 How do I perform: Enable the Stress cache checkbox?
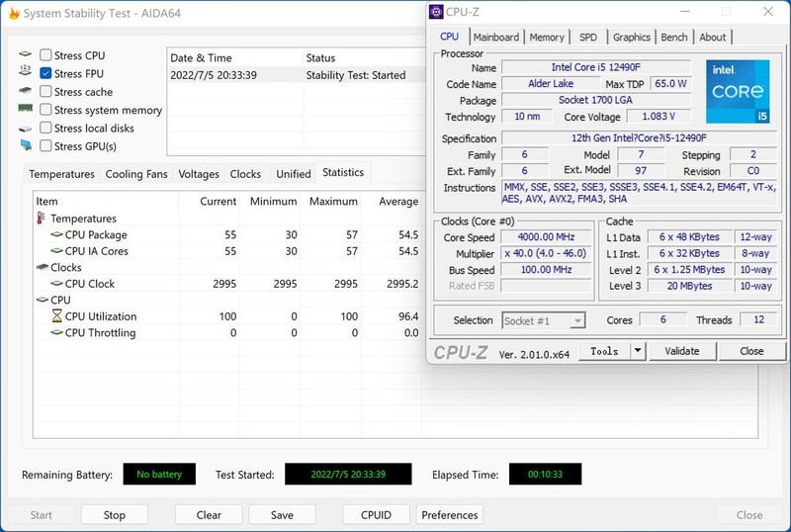tap(46, 92)
